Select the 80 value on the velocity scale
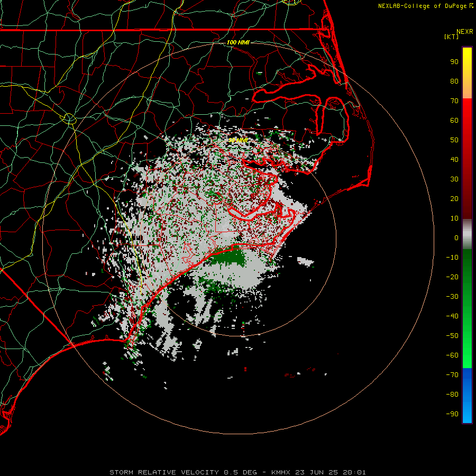 tap(454, 81)
